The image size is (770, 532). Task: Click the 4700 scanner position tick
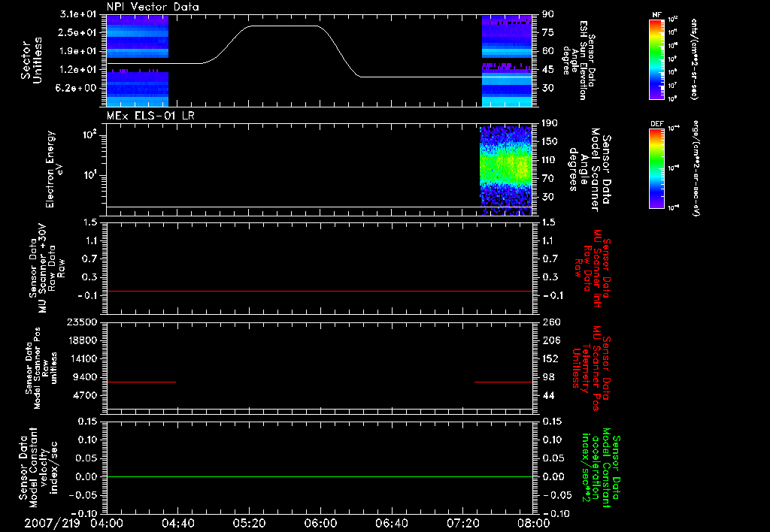(84, 395)
